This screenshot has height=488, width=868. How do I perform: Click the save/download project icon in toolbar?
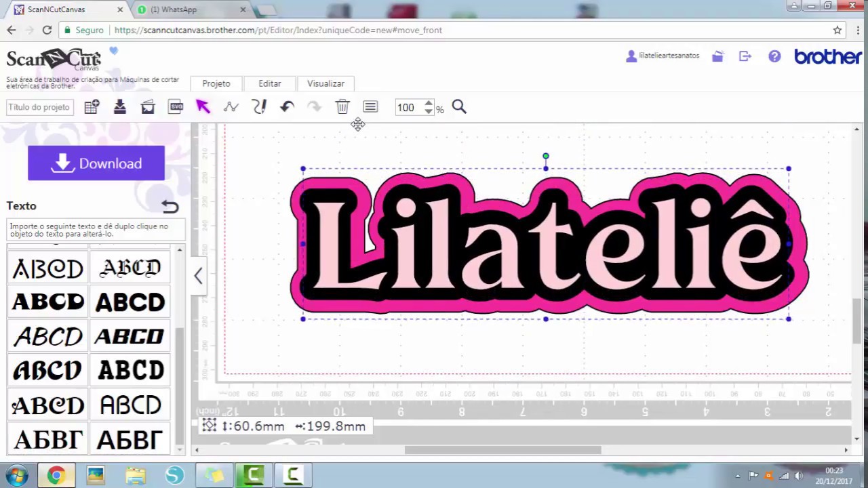[x=120, y=106]
